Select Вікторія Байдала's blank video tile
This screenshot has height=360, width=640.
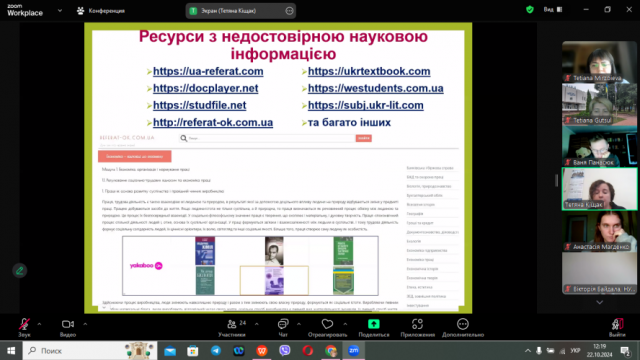pyautogui.click(x=599, y=273)
